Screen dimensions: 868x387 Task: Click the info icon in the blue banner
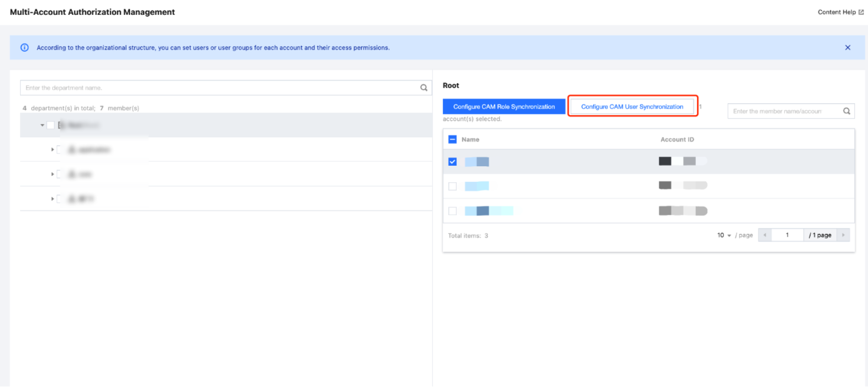pyautogui.click(x=25, y=47)
